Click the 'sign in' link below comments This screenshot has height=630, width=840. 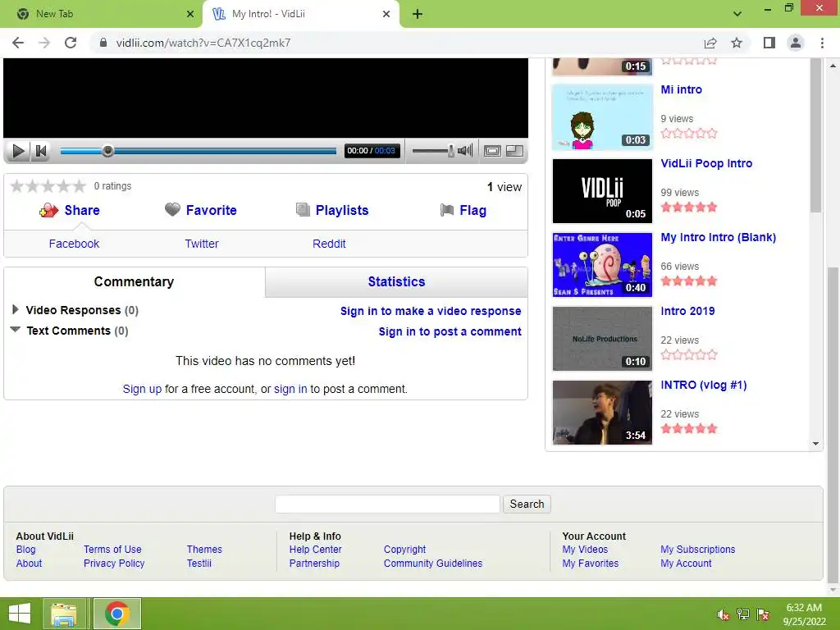tap(290, 389)
